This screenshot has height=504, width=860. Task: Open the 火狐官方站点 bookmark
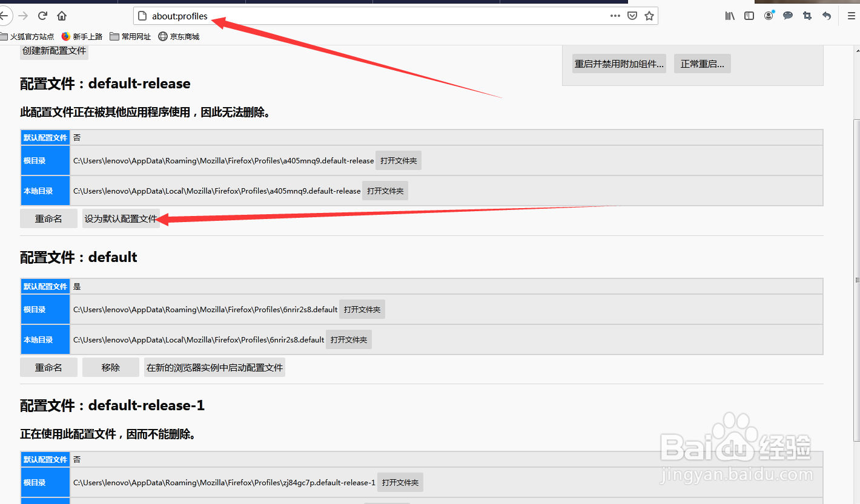(27, 36)
